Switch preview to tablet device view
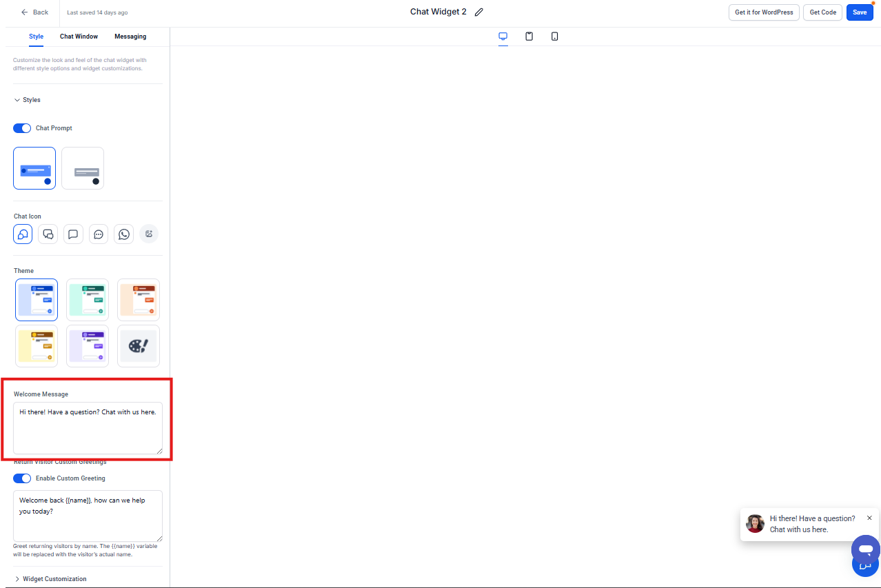 tap(529, 37)
